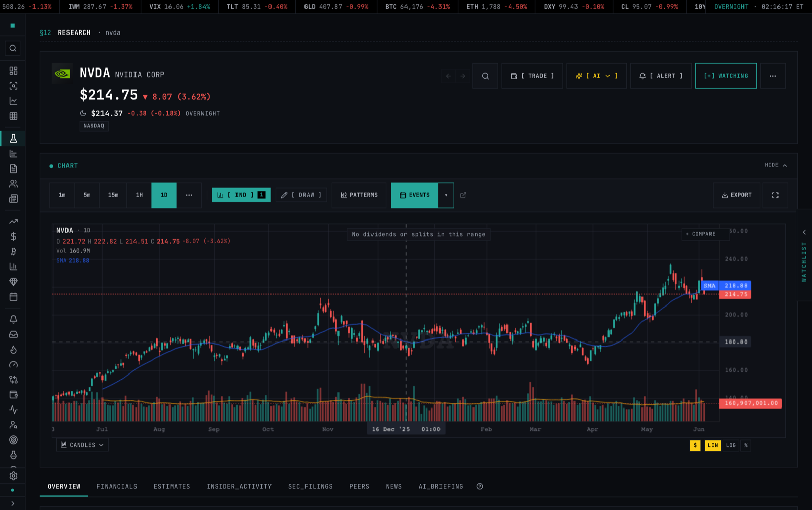Screen dimensions: 812x510
Task: Open the calendar icon in sidebar
Action: click(x=13, y=297)
